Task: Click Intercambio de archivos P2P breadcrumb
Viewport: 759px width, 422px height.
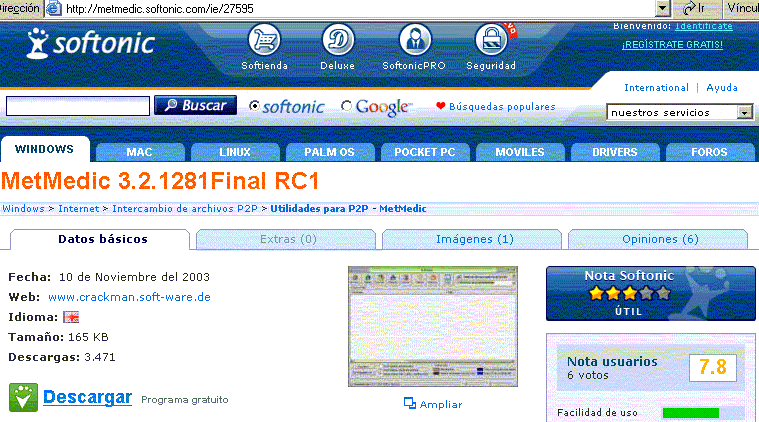Action: (185, 209)
